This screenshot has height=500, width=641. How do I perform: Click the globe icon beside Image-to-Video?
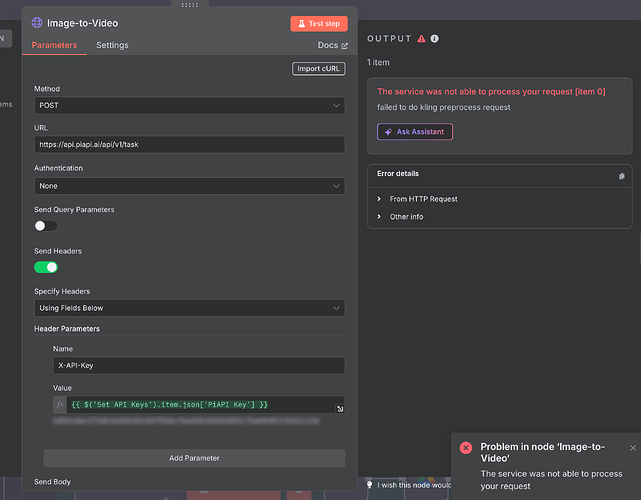(37, 23)
